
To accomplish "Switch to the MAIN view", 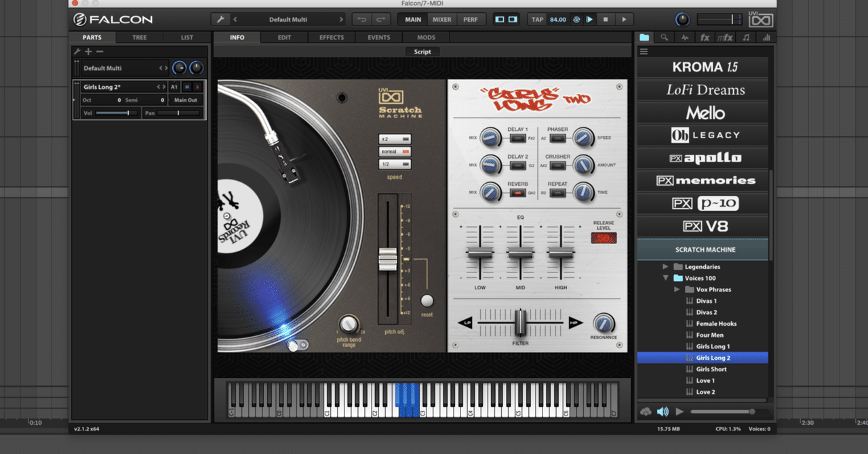I will pyautogui.click(x=413, y=20).
